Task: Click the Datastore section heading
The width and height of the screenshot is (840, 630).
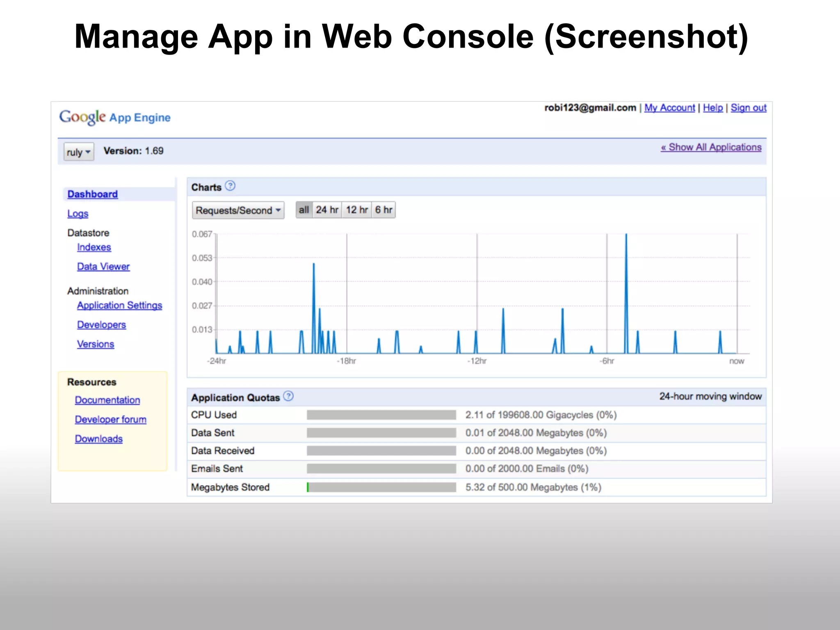Action: (x=88, y=233)
